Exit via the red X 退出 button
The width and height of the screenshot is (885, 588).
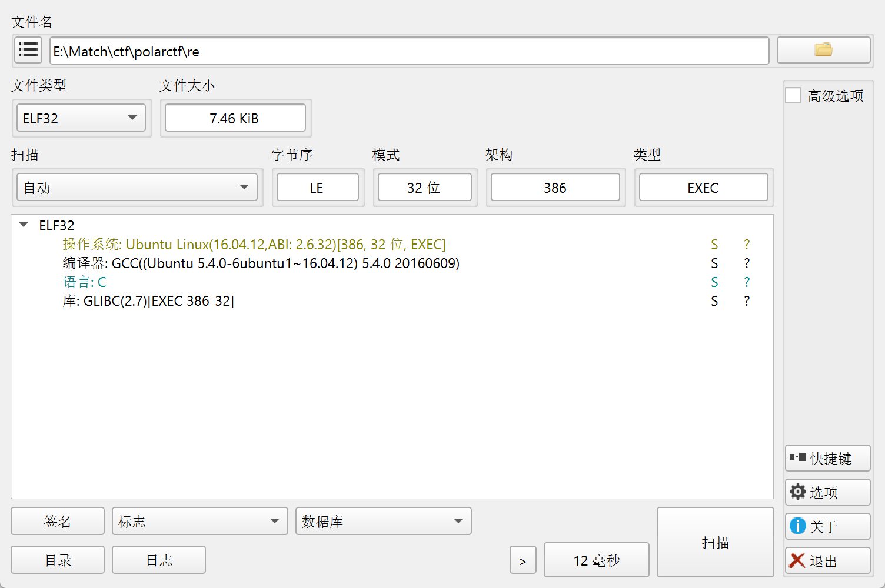click(x=827, y=560)
